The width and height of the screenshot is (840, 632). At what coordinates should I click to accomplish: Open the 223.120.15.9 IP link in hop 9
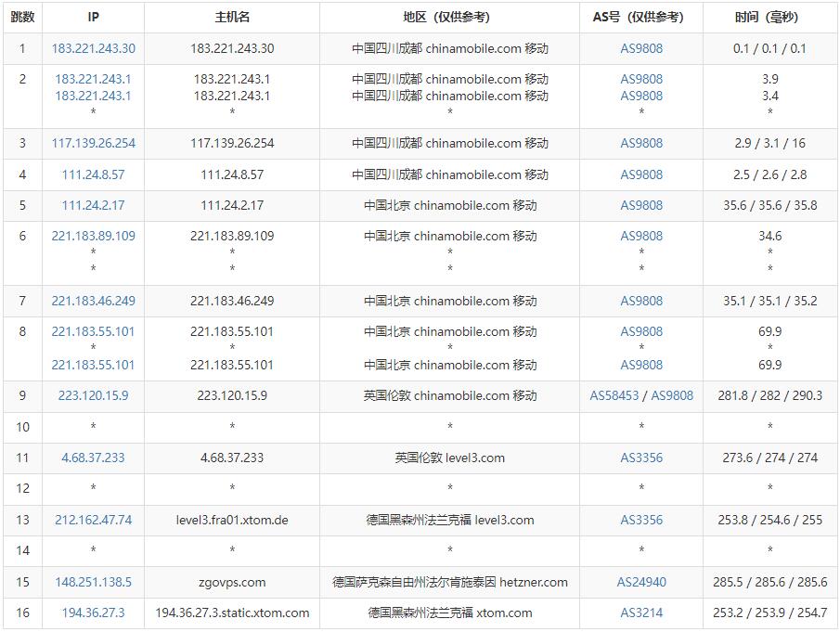click(x=93, y=395)
